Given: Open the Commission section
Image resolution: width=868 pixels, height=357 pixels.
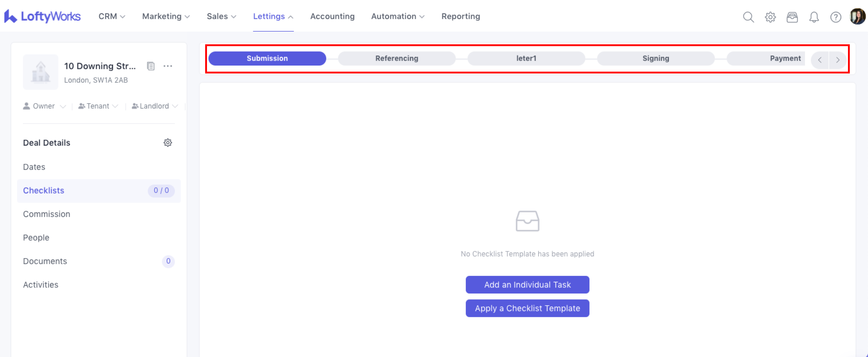Looking at the screenshot, I should pos(46,214).
